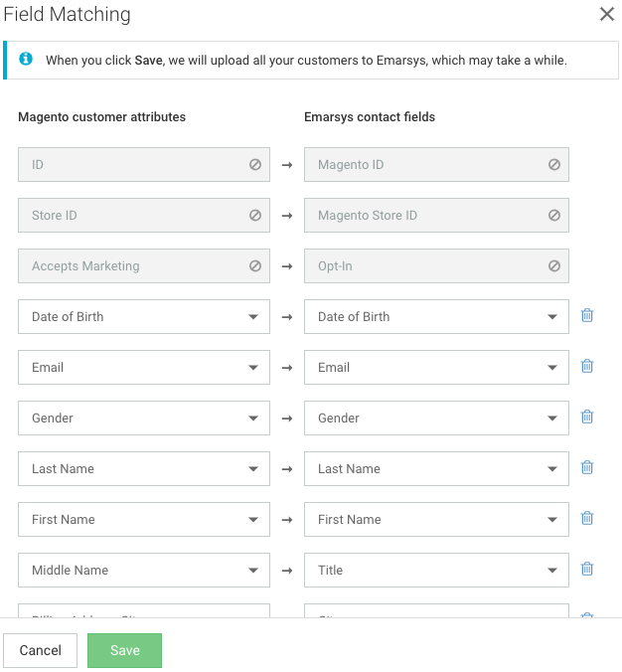Click the arrow between Middle Name and Title
Image resolution: width=622 pixels, height=672 pixels.
(287, 571)
